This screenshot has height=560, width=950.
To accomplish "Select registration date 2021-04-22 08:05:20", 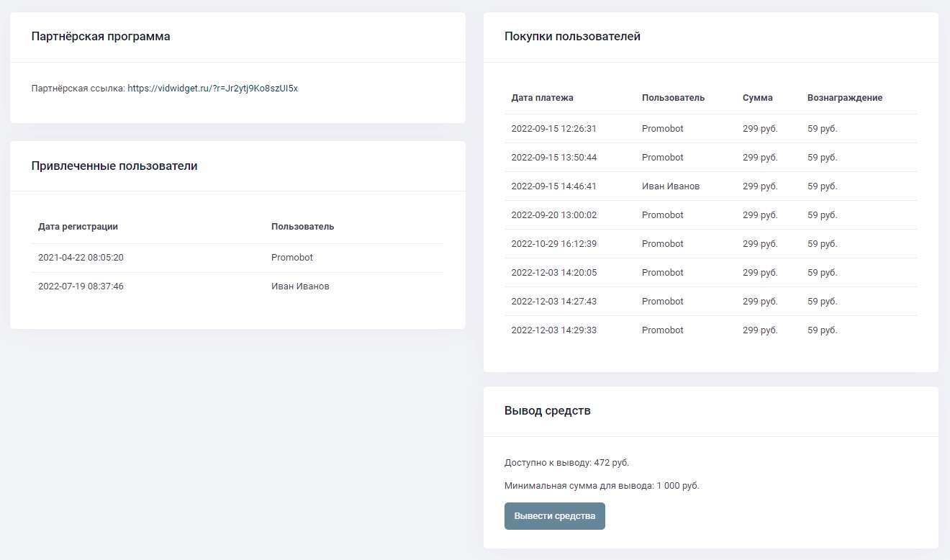I will point(81,258).
